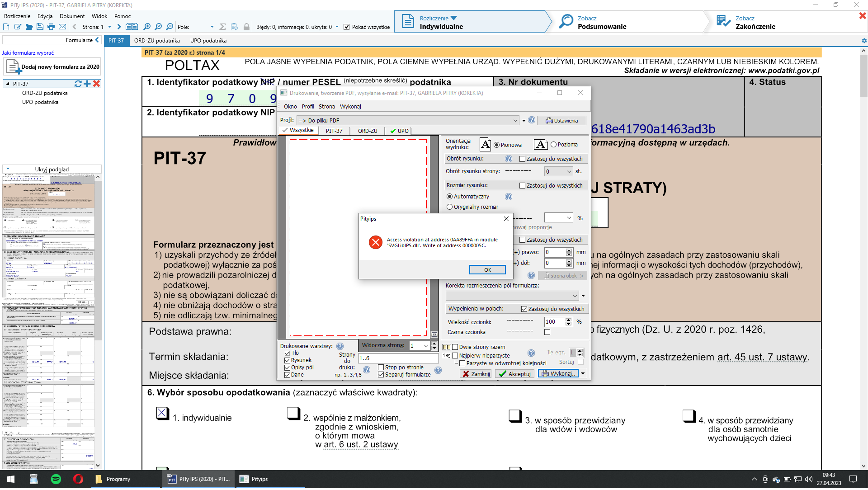This screenshot has height=490, width=868.
Task: Expand the Profil 'Do pliku PDF' combo box
Action: [515, 121]
